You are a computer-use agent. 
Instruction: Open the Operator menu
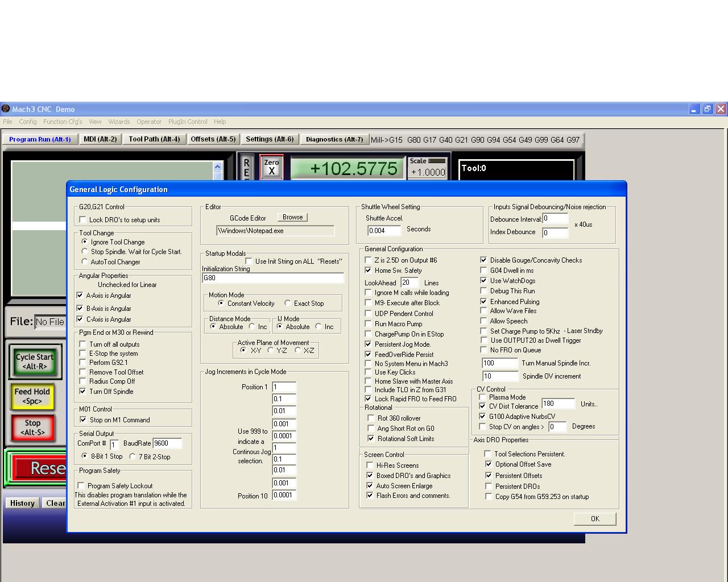tap(149, 122)
